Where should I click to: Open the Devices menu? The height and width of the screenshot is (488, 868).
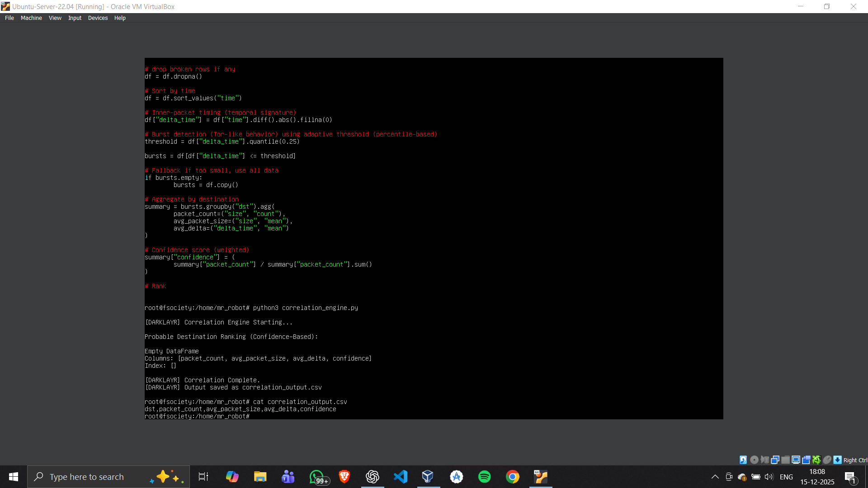[98, 18]
